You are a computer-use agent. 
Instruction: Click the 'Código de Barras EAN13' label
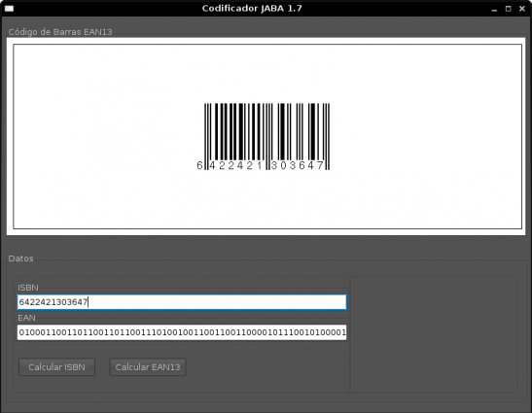60,32
